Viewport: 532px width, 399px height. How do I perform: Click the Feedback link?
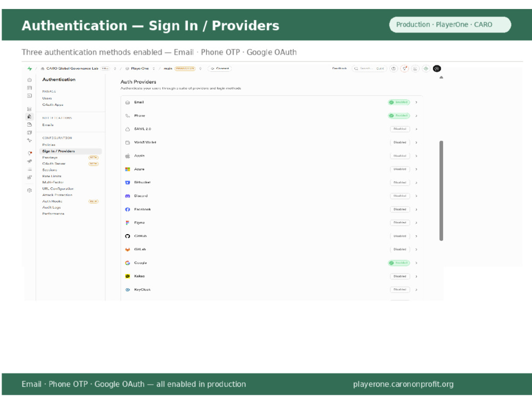(339, 69)
